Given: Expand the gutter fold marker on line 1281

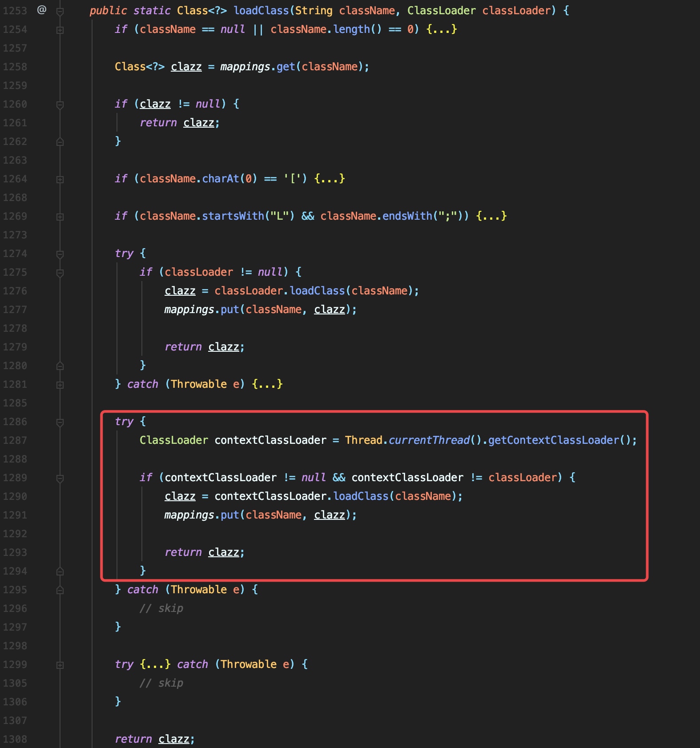Looking at the screenshot, I should (x=60, y=385).
